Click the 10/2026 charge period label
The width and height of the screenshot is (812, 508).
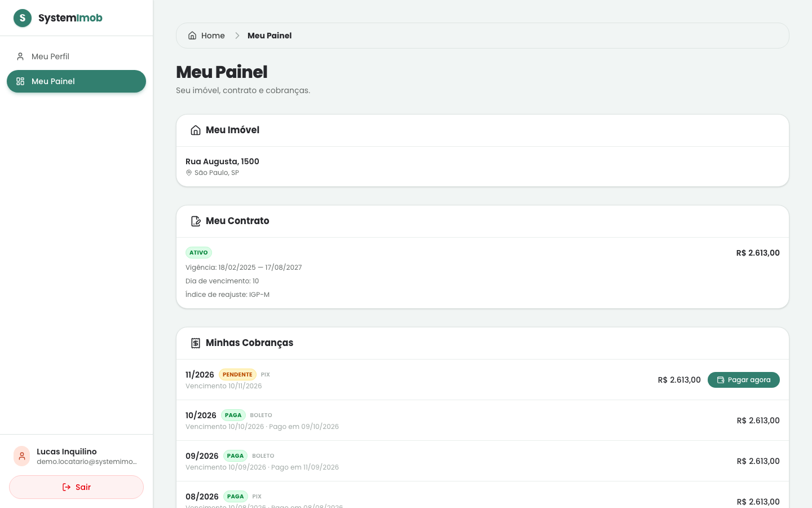tap(201, 415)
